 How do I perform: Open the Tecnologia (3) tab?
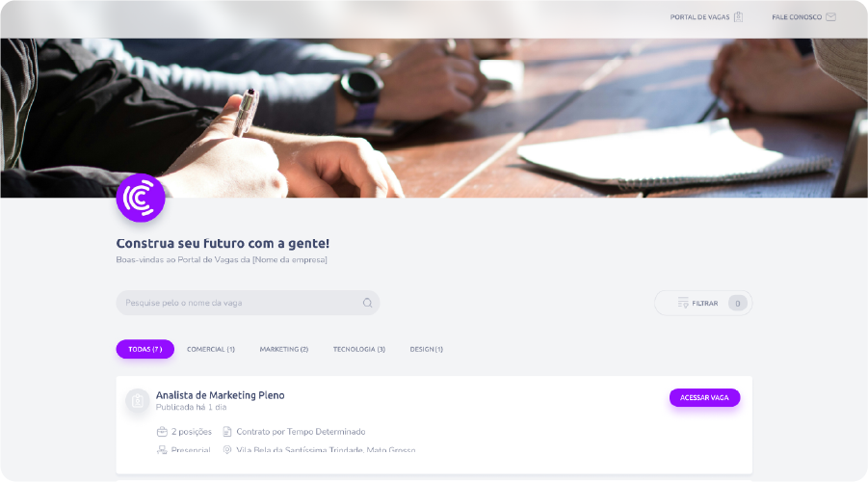[359, 349]
